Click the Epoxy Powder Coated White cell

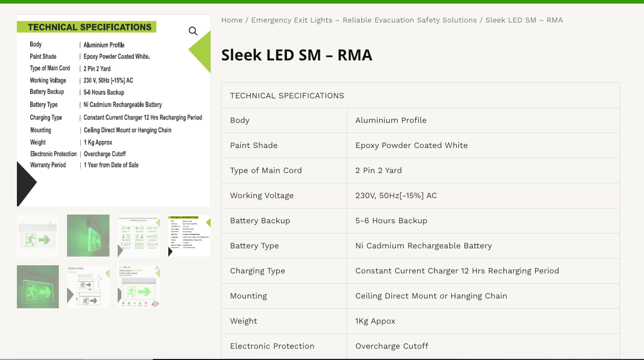(x=483, y=145)
